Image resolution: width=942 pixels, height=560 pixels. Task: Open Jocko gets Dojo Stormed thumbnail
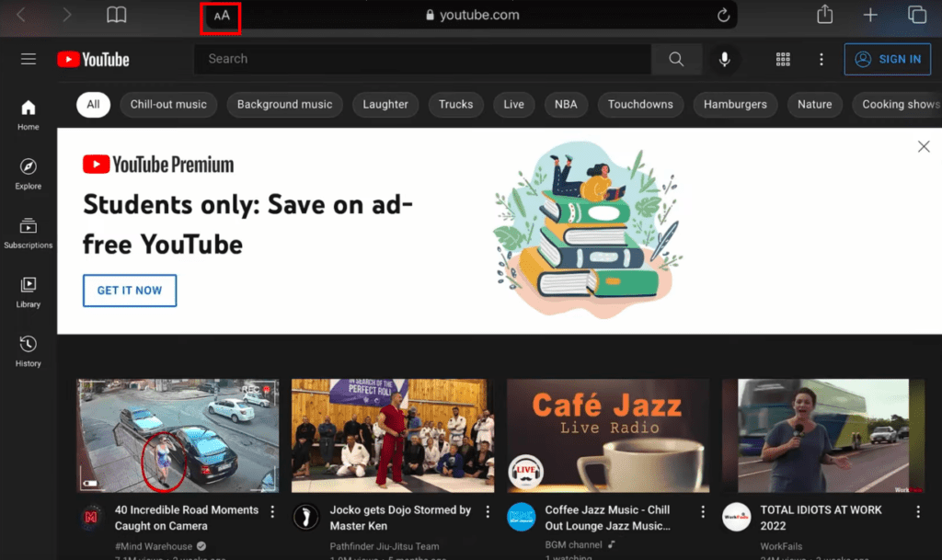pos(393,436)
